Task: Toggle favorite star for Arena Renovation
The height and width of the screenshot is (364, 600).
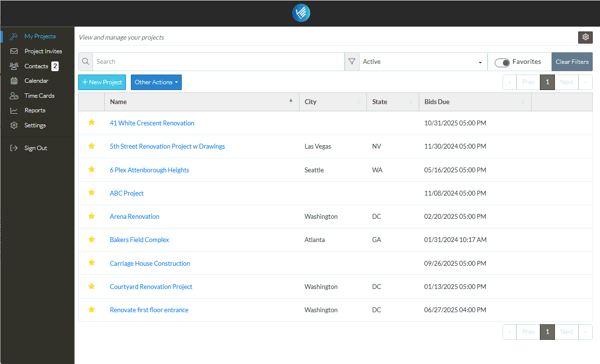Action: [92, 216]
